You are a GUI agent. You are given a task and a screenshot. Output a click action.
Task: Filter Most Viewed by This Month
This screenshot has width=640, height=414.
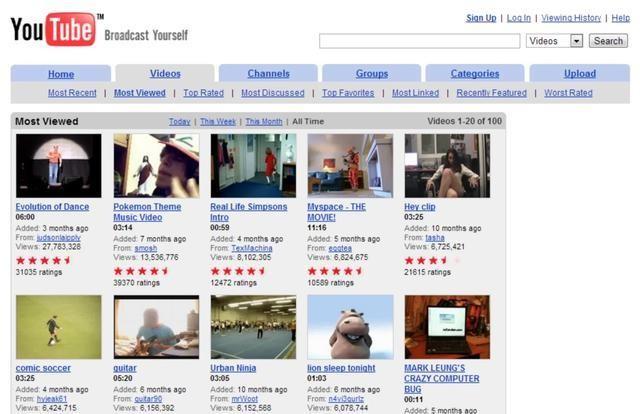264,122
